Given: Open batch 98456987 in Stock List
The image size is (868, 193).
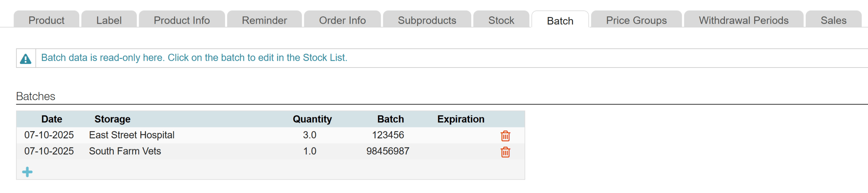Looking at the screenshot, I should (388, 151).
